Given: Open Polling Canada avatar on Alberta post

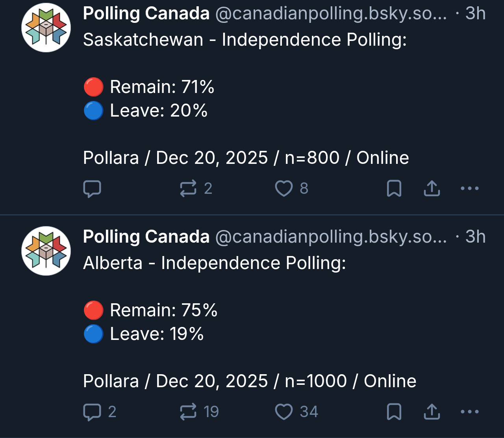Looking at the screenshot, I should (x=46, y=251).
